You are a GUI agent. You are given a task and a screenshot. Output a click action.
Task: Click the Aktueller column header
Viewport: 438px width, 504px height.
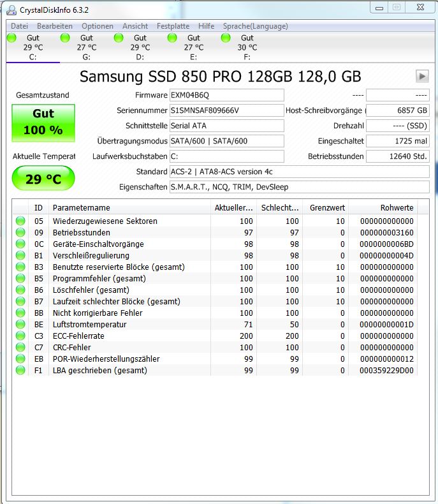pyautogui.click(x=234, y=207)
